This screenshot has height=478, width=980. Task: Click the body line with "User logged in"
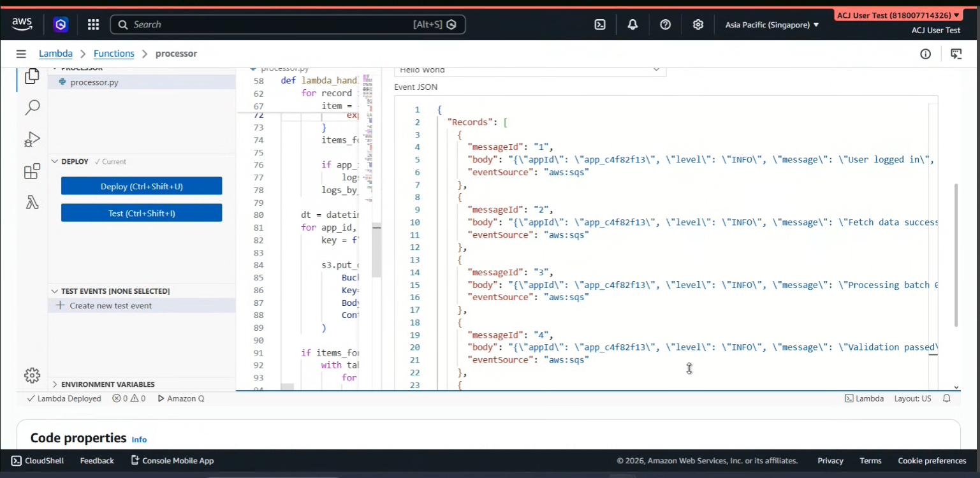[701, 160]
